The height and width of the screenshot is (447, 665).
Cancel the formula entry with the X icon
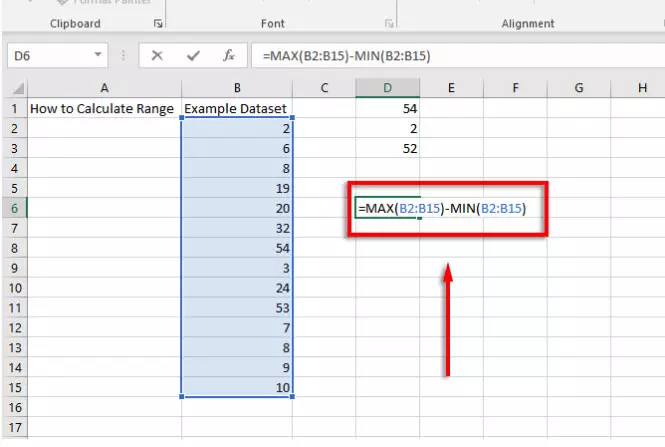point(157,56)
